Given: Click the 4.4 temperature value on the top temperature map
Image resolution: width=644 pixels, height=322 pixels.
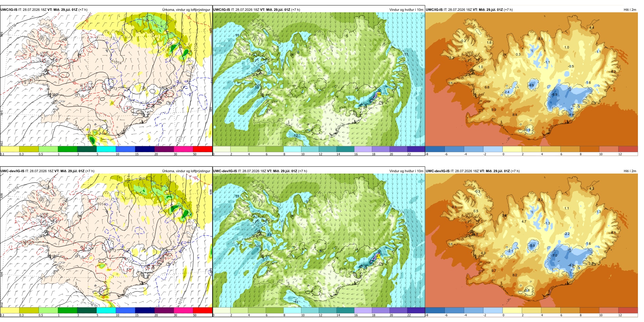Looking at the screenshot, I should tap(591, 27).
